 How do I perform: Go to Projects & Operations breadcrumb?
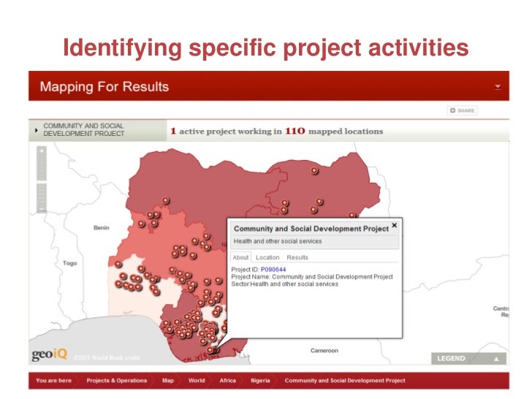point(117,381)
